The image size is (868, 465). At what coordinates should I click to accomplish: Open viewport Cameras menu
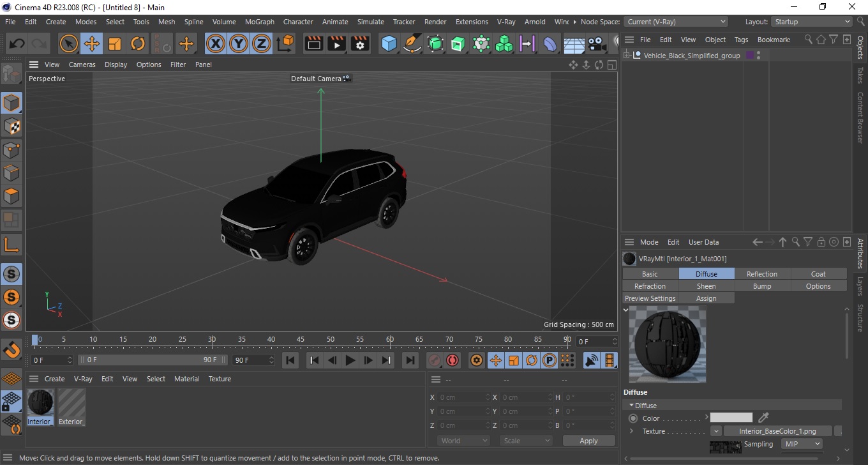click(x=82, y=65)
